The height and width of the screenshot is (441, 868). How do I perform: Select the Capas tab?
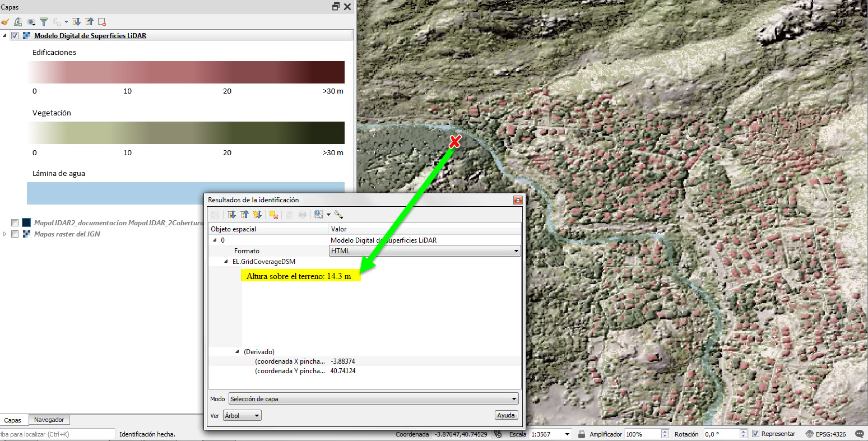[x=13, y=419]
